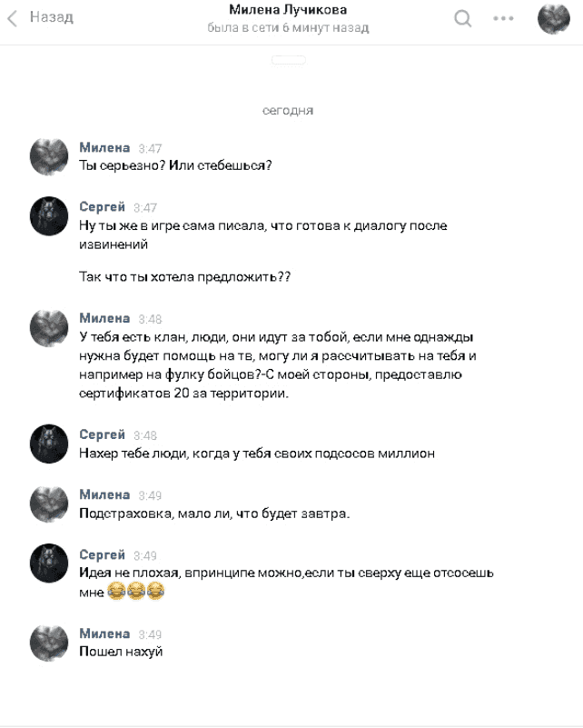Open chat title Милена Лучикова
This screenshot has width=583, height=728.
click(288, 10)
